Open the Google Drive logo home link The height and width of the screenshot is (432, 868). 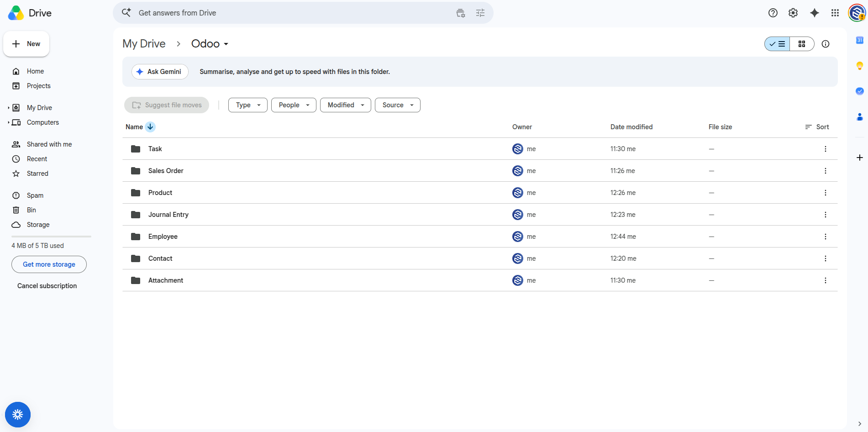(x=30, y=13)
